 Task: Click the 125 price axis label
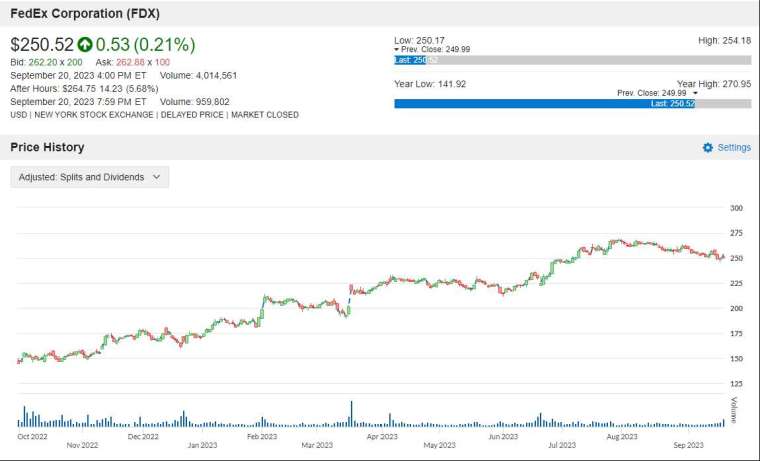click(736, 383)
